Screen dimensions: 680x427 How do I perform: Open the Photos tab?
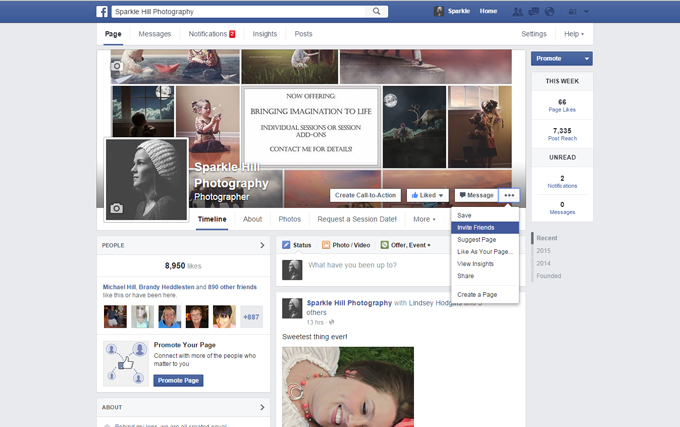(x=290, y=219)
